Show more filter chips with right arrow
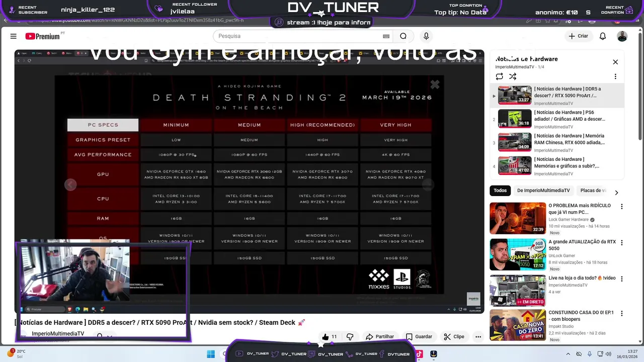This screenshot has height=362, width=644. (x=616, y=192)
